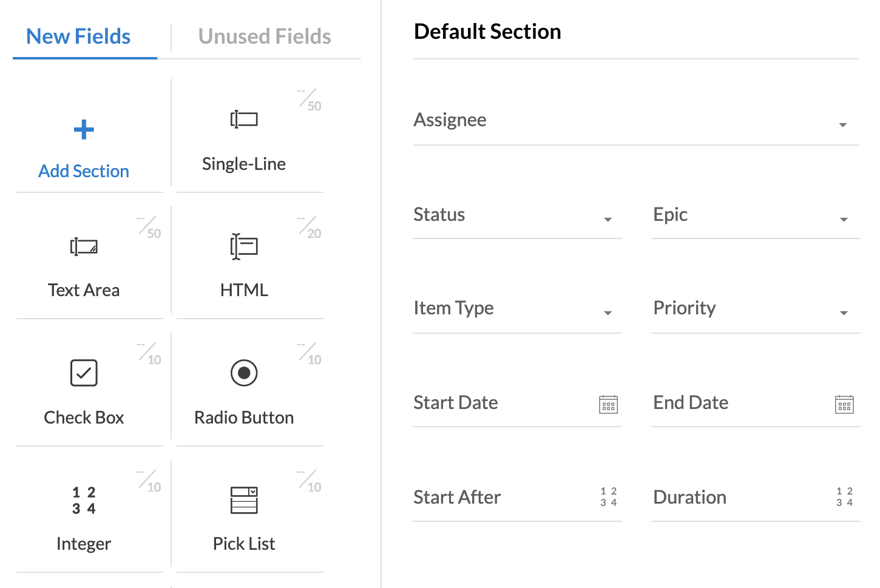The height and width of the screenshot is (588, 880).
Task: Click into the End Date field
Action: (756, 403)
